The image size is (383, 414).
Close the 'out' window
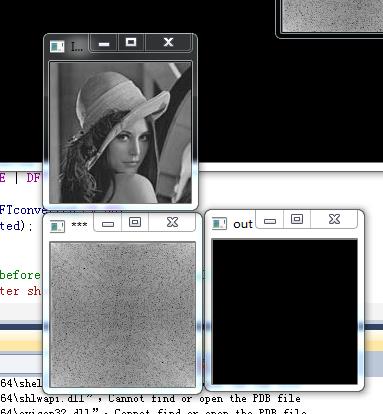pos(334,220)
